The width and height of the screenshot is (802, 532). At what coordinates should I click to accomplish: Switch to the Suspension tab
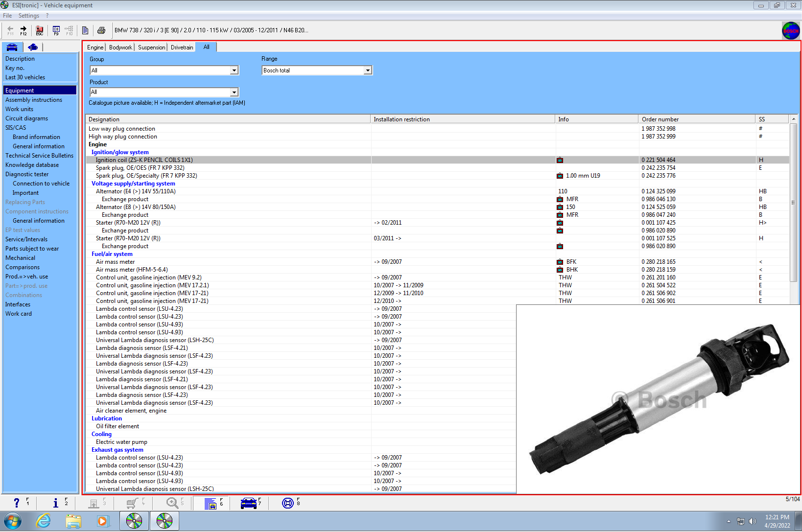[x=151, y=47]
